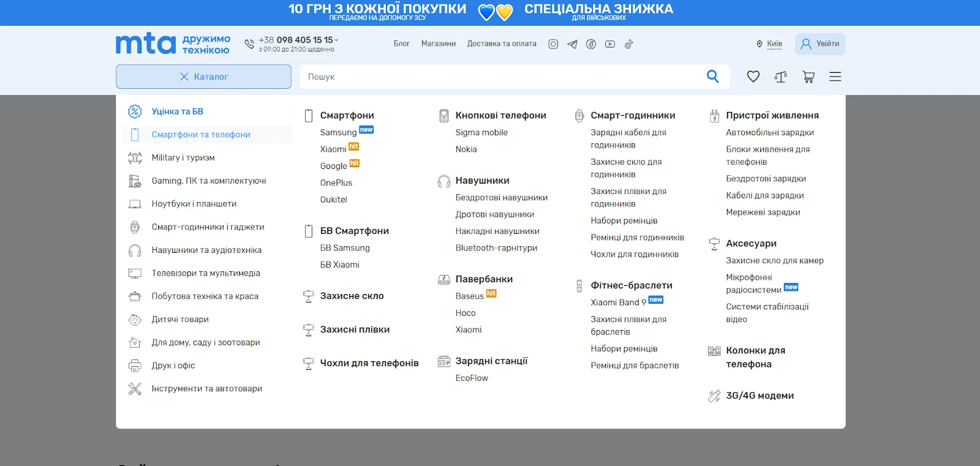Click the Увійти login button
The width and height of the screenshot is (980, 466).
(x=820, y=44)
